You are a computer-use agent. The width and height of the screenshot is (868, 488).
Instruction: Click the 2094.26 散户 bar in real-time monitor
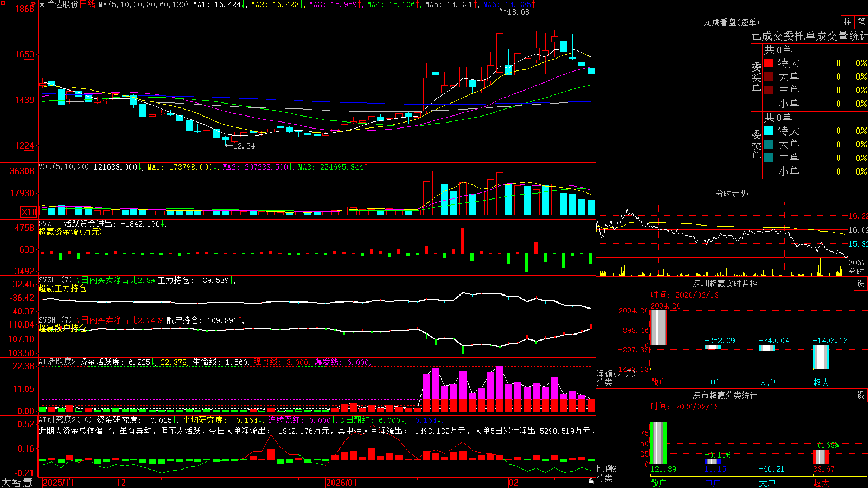659,328
